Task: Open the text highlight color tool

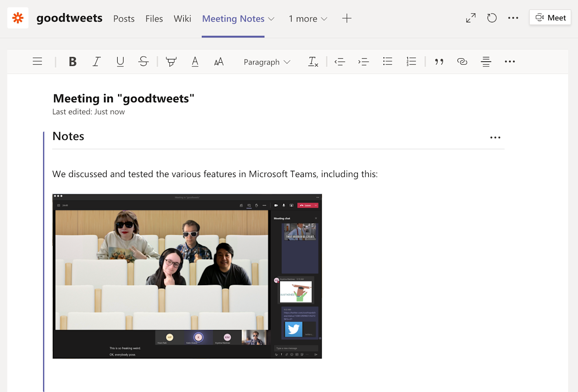Action: pos(171,62)
